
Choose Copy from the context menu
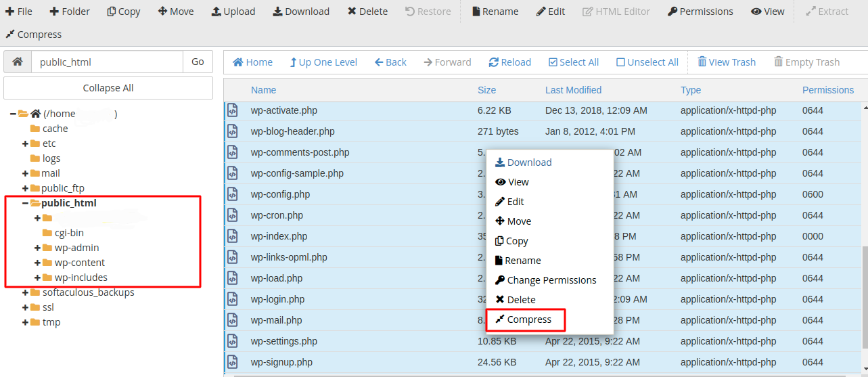tap(511, 241)
